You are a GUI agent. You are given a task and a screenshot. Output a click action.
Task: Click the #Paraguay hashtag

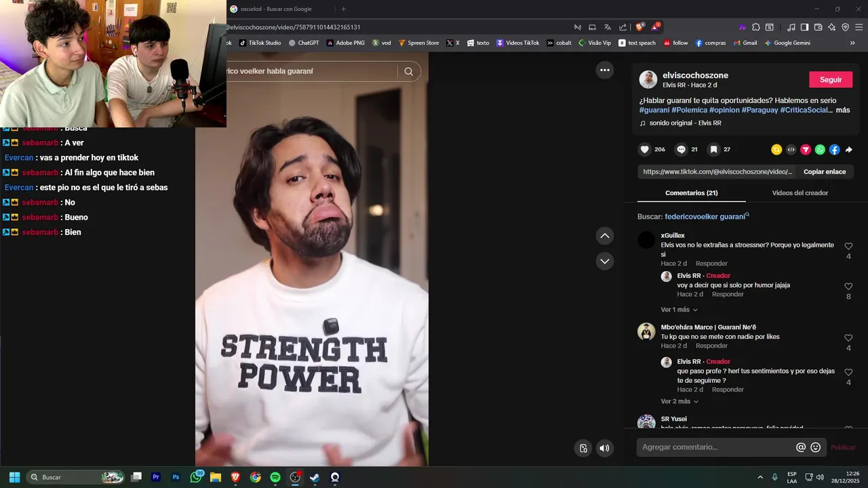point(759,110)
